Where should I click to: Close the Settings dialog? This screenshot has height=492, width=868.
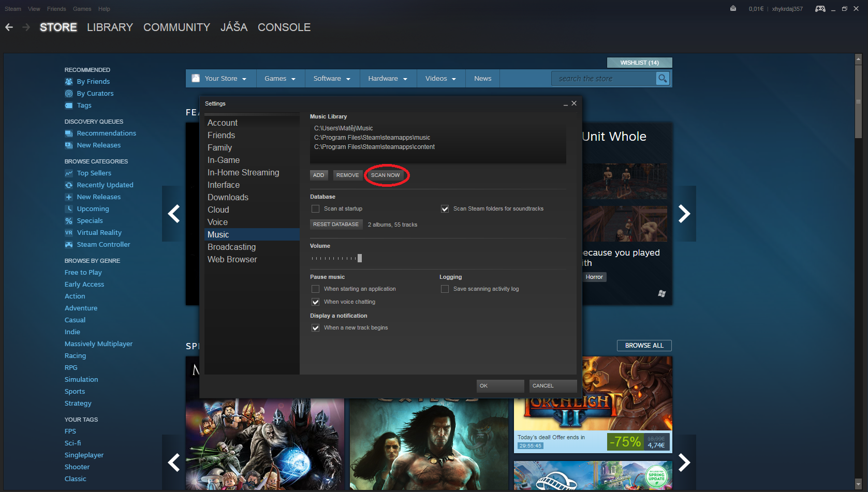(574, 103)
